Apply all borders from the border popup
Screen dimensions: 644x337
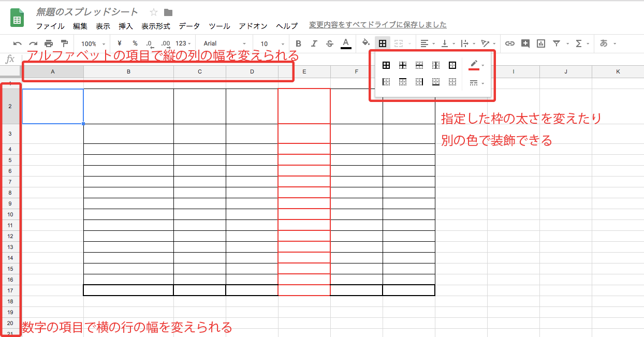point(386,65)
